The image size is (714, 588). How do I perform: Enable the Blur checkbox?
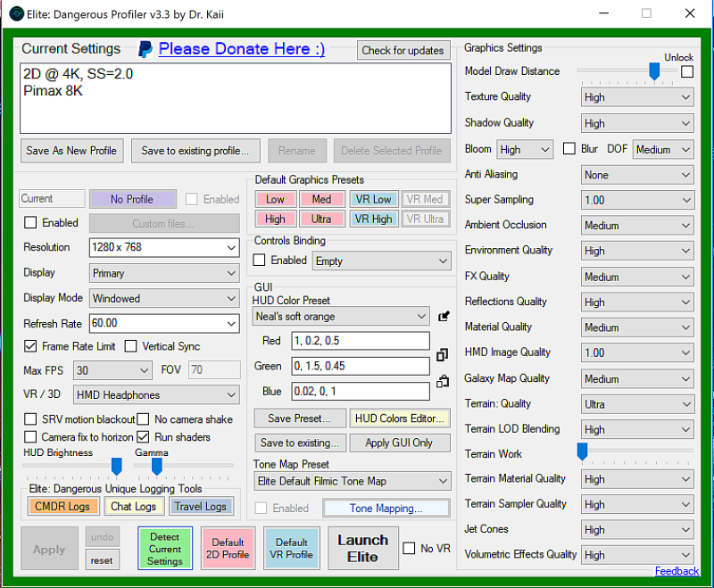(569, 149)
